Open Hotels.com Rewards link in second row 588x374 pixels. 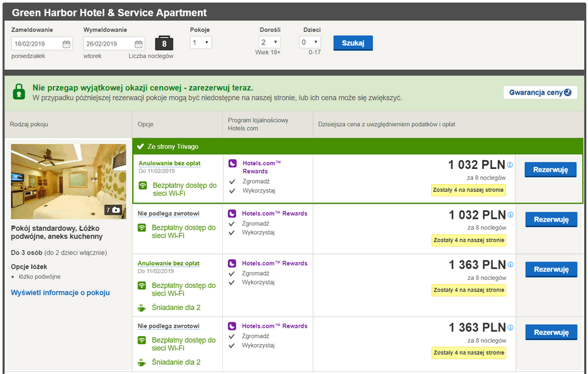tap(274, 213)
